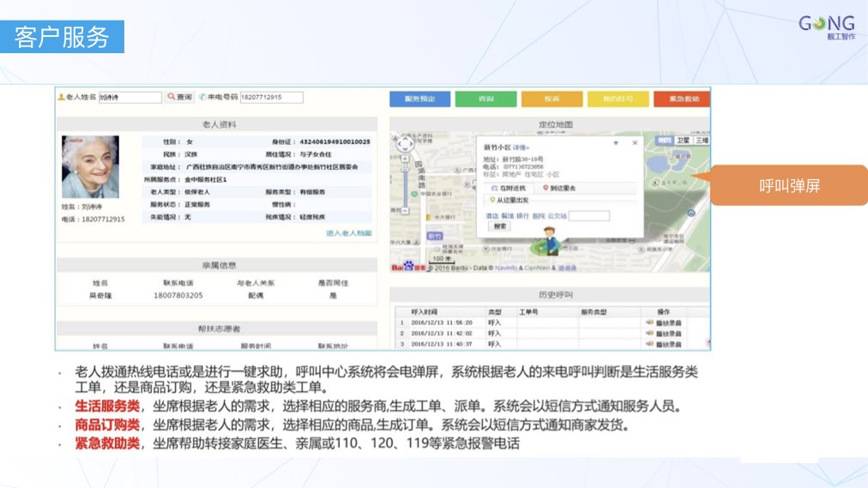Select the 到这里去 tab in popup
The width and height of the screenshot is (868, 488).
559,187
